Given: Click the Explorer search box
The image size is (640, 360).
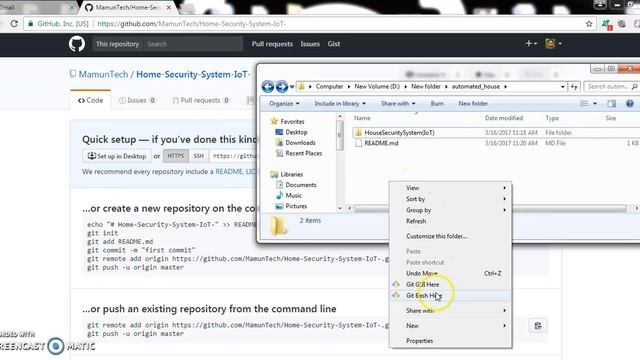Looking at the screenshot, I should tap(611, 87).
